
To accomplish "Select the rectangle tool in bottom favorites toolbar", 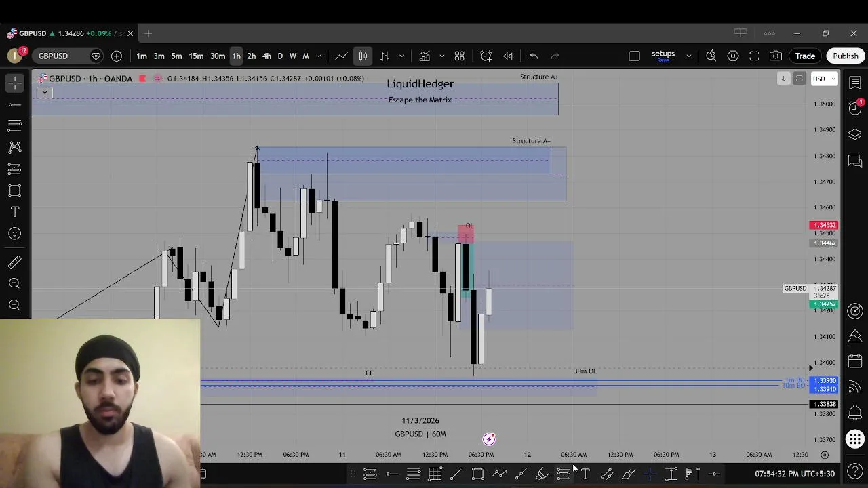I will [x=478, y=474].
